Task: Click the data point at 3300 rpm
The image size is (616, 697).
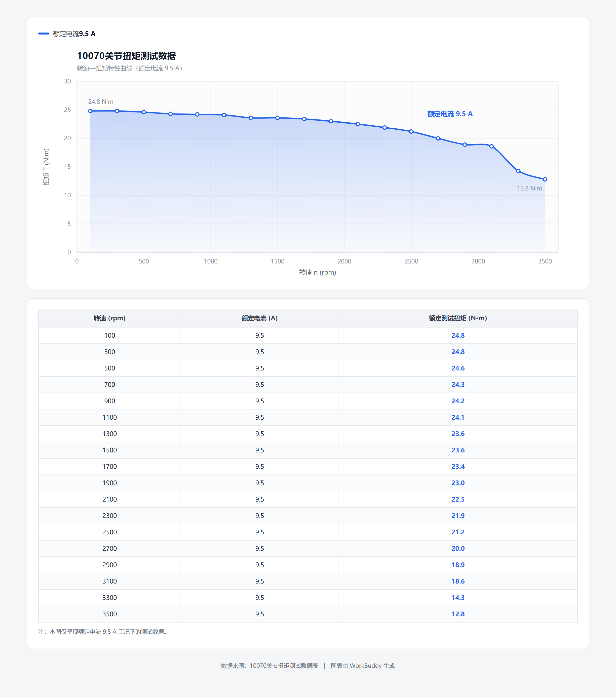Action: (518, 171)
